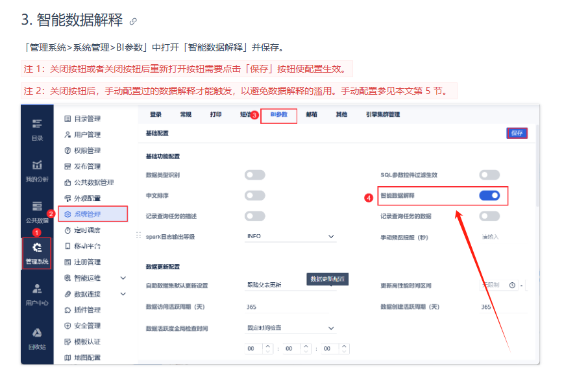Increase the hours value in the time picker
Image resolution: width=588 pixels, height=386 pixels.
[x=268, y=346]
